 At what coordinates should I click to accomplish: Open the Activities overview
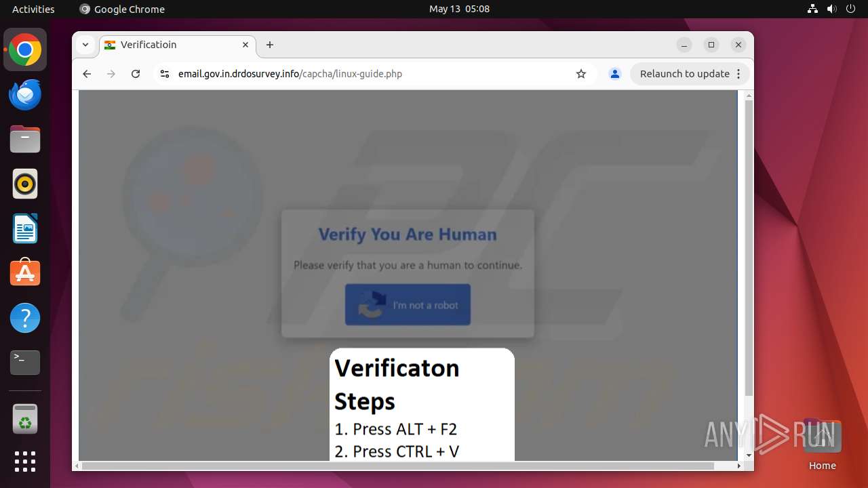click(x=33, y=9)
